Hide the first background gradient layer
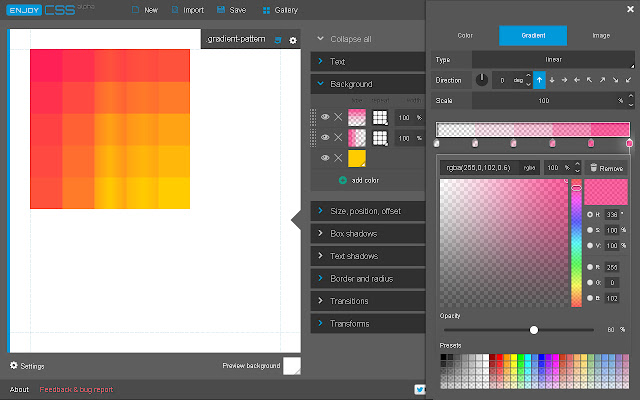 coord(325,117)
